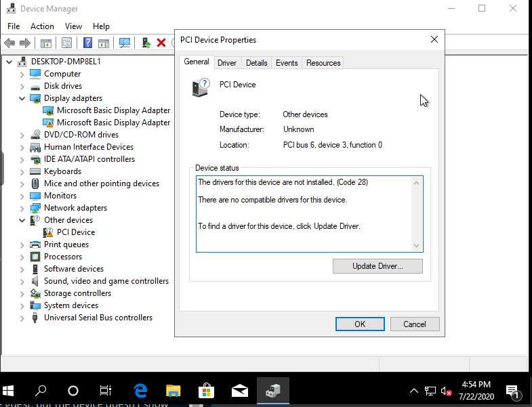The width and height of the screenshot is (532, 407).
Task: Expand the Network adapters node
Action: point(22,209)
